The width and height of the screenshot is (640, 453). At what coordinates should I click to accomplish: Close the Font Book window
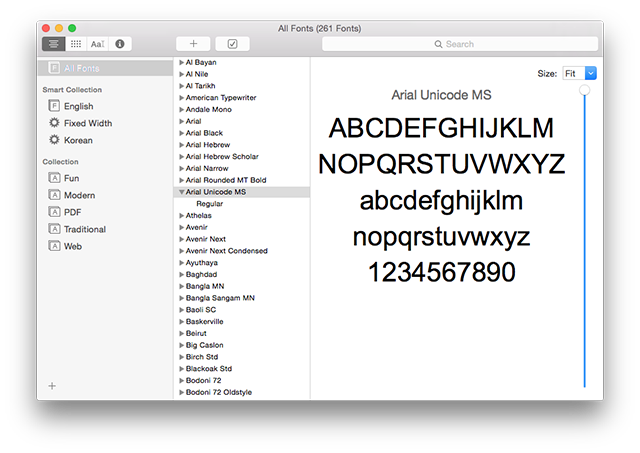46,28
